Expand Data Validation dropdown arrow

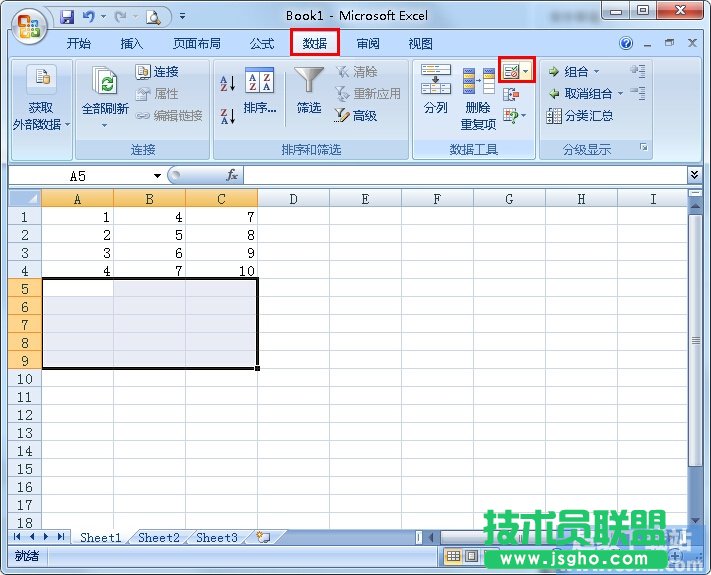526,71
